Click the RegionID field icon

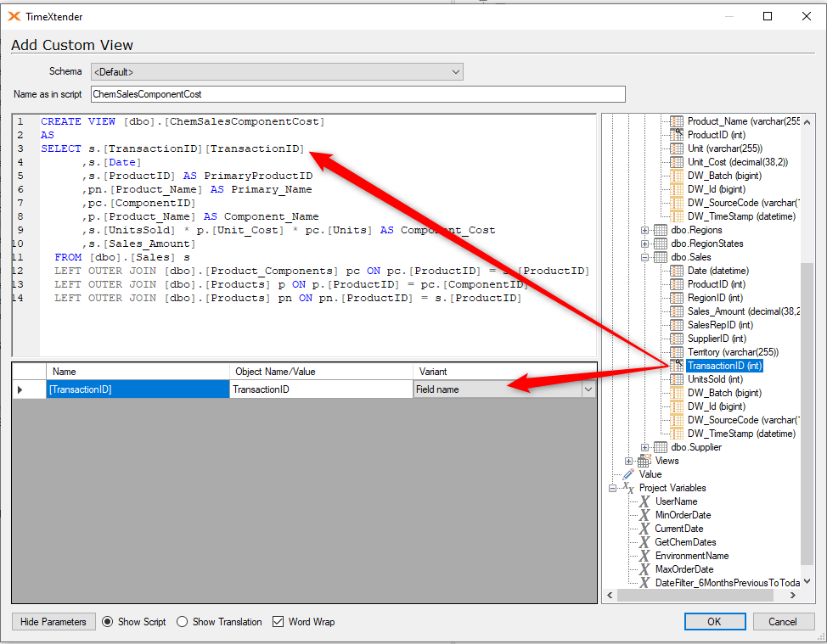point(676,298)
